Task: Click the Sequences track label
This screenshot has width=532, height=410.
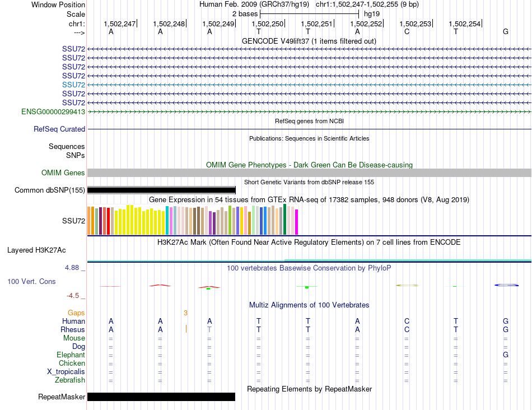Action: pyautogui.click(x=67, y=146)
